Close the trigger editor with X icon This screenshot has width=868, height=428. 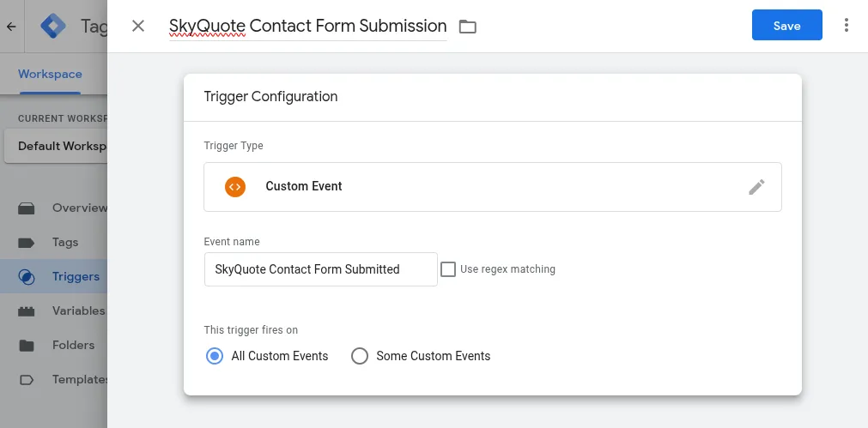pyautogui.click(x=138, y=26)
